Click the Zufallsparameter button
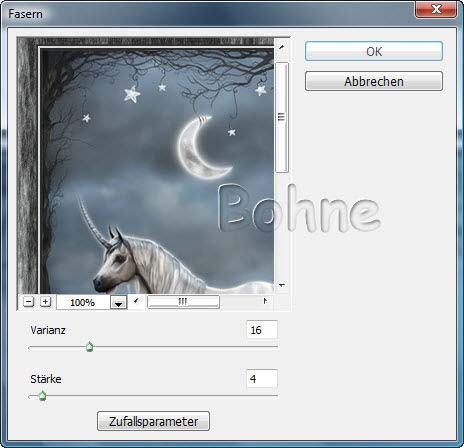Screen dimensions: 464x448 [153, 421]
